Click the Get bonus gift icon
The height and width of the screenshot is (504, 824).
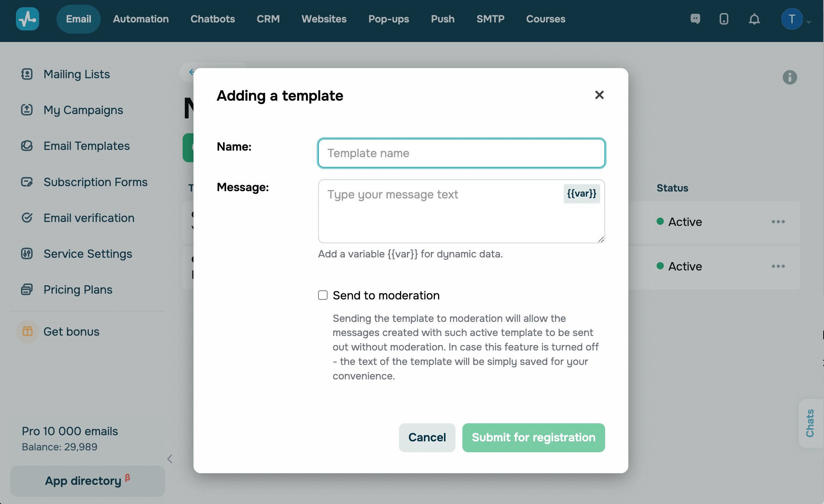28,331
